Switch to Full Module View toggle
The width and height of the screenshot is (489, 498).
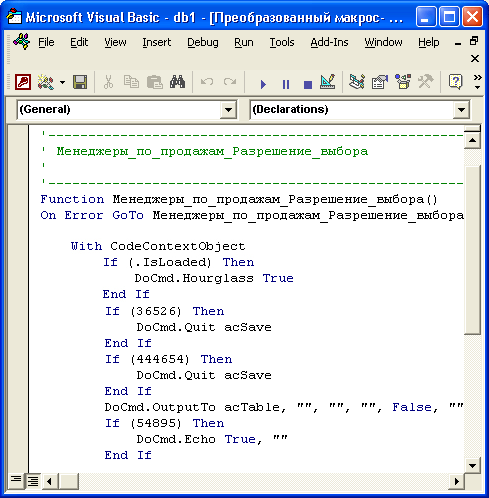pyautogui.click(x=33, y=481)
